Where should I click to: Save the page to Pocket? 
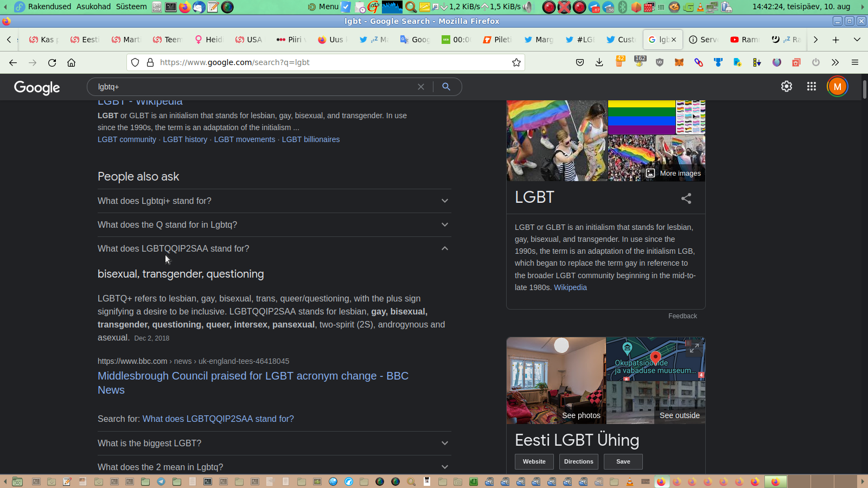tap(580, 62)
